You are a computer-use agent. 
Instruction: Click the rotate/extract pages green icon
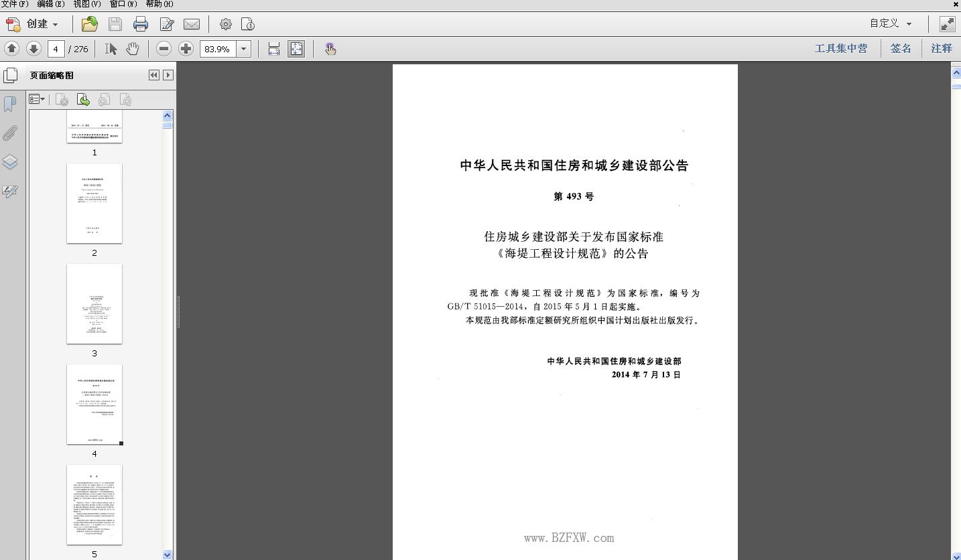83,100
